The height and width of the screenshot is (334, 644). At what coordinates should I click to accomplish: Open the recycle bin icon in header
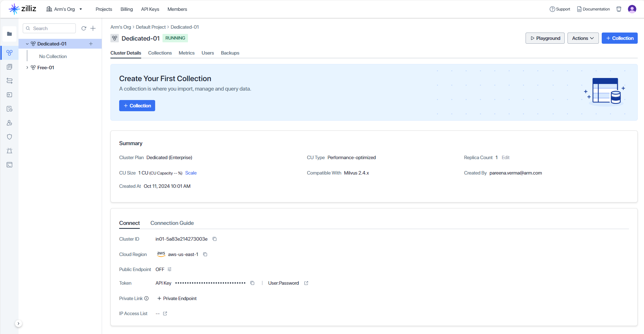tap(619, 9)
